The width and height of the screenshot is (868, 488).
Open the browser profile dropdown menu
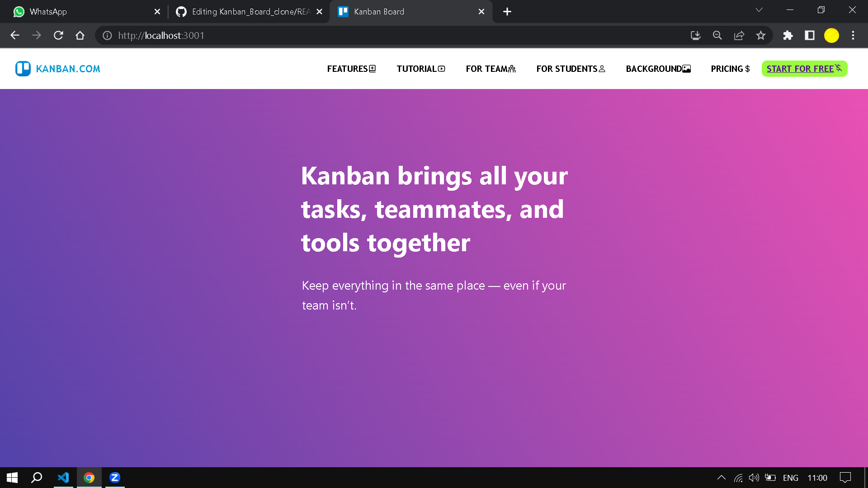pos(831,35)
